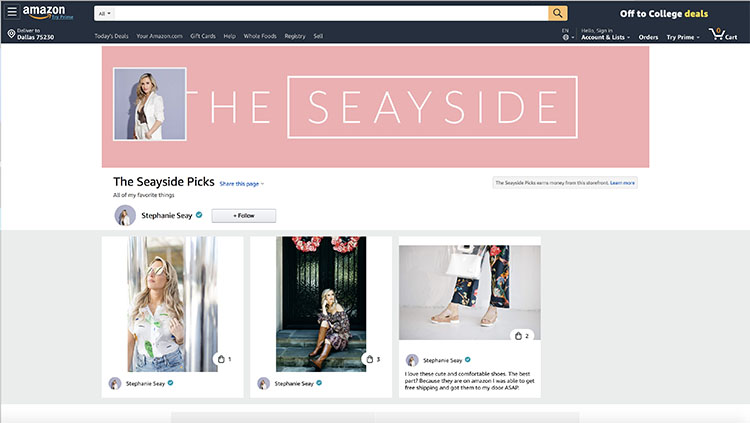The image size is (750, 423).
Task: Click Learn more link in earnings notice
Action: click(622, 183)
